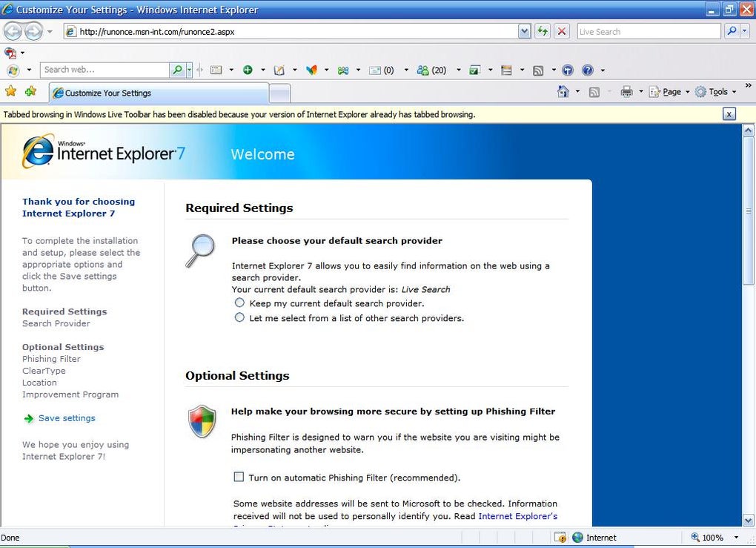Open the recent pages dropdown beside Forward
Screen dimensions: 756x548
pyautogui.click(x=50, y=32)
